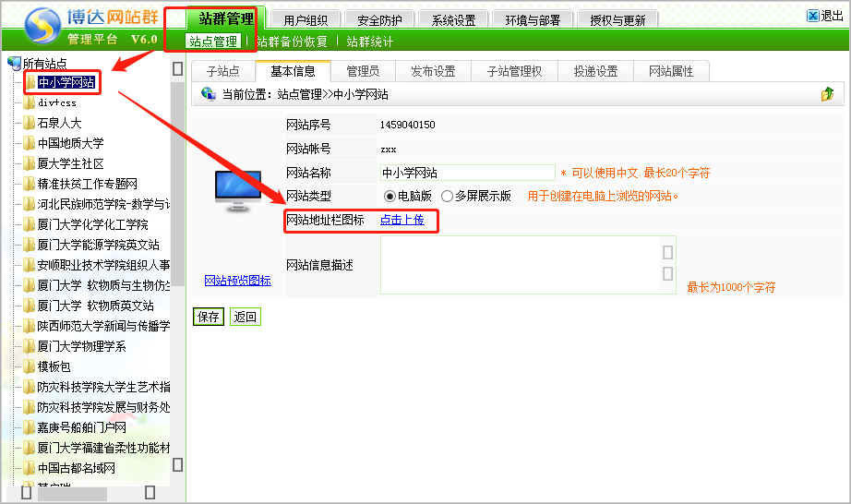Open the 厦大学生社区 site in the tree
This screenshot has height=504, width=851.
70,163
